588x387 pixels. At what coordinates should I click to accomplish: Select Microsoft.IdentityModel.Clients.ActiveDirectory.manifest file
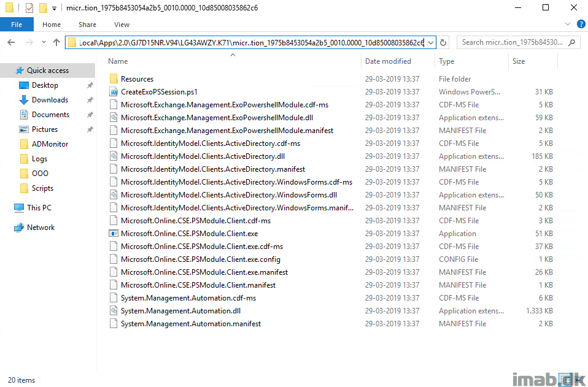(x=213, y=169)
